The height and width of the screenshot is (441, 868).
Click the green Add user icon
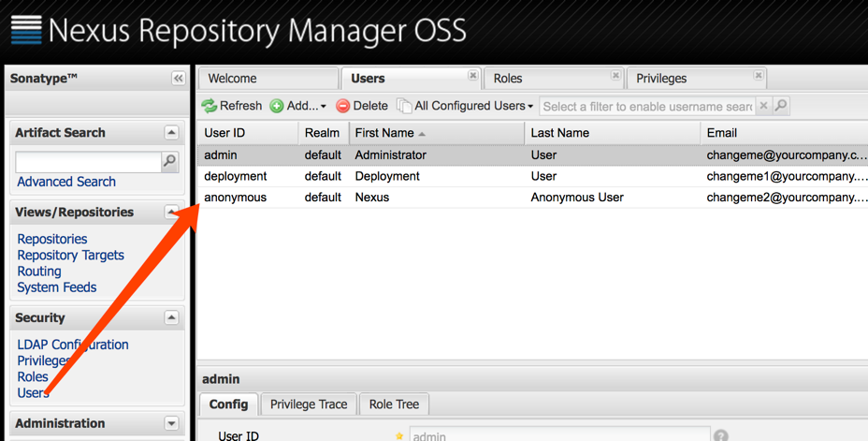[277, 106]
